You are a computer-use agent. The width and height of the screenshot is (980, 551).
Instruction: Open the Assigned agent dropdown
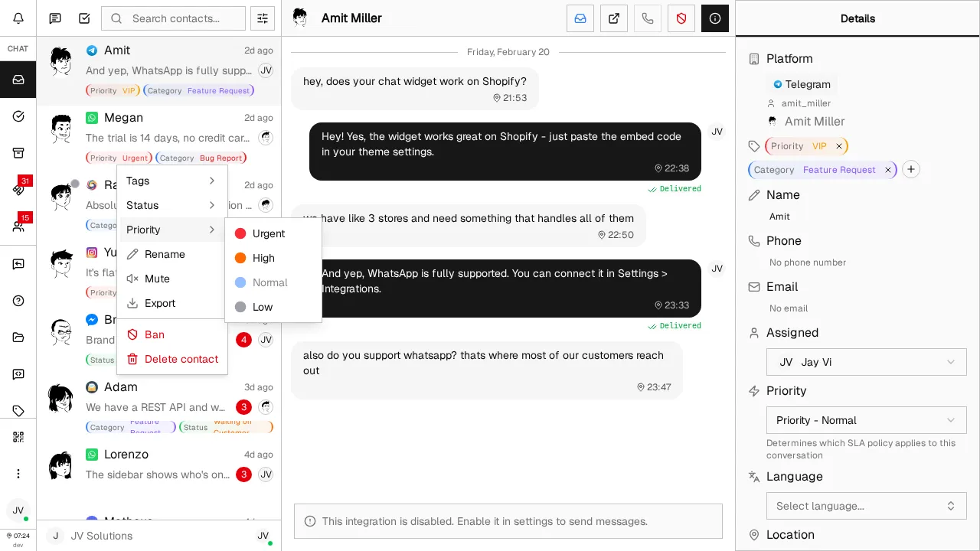point(866,362)
